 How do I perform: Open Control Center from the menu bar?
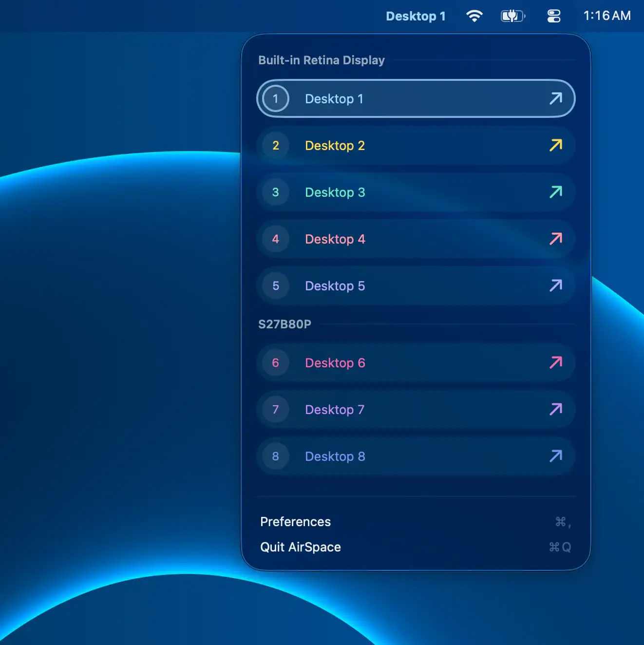tap(554, 16)
